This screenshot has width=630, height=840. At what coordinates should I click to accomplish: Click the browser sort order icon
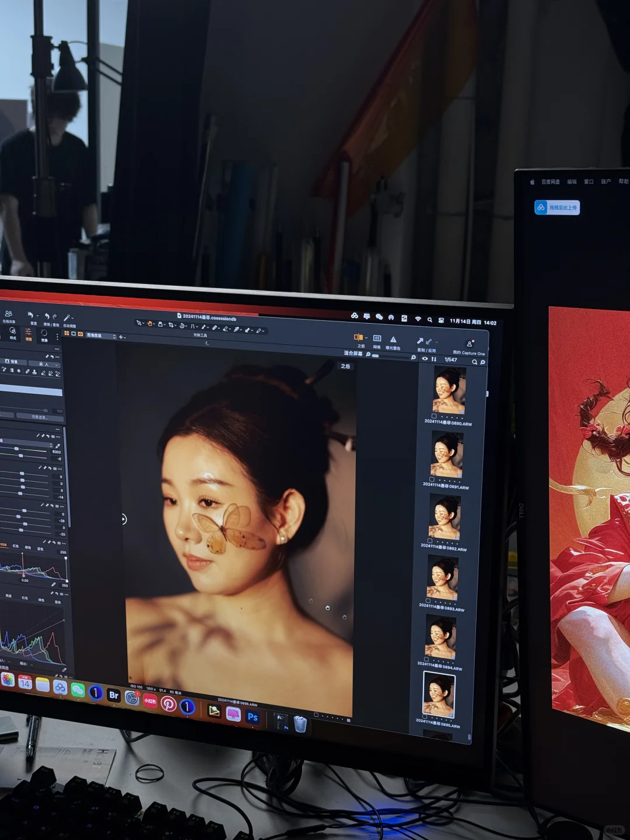pos(433,359)
